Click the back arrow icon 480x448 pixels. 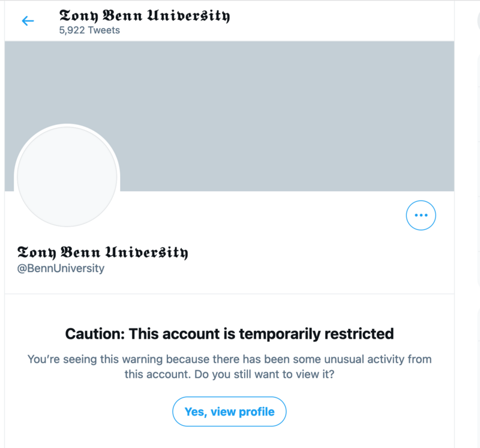(x=28, y=21)
